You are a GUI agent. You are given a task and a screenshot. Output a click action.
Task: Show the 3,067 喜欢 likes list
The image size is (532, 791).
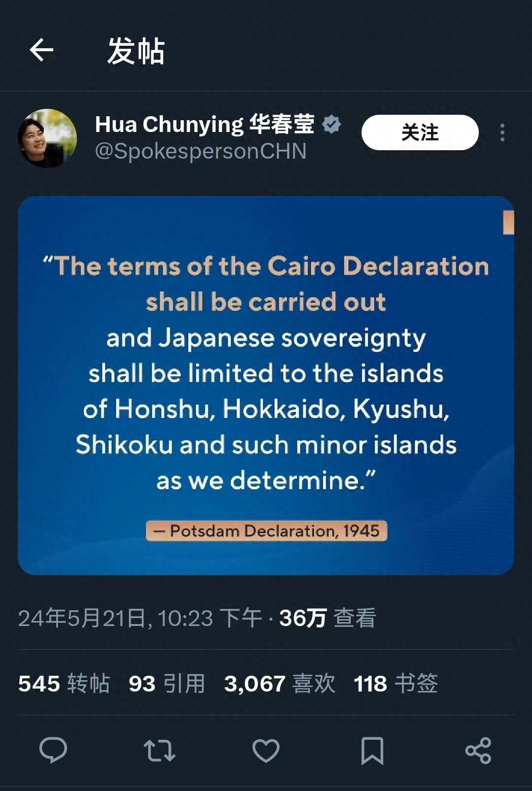(280, 684)
